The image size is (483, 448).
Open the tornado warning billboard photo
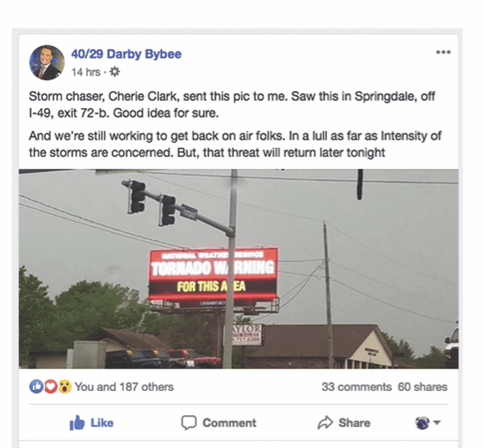pyautogui.click(x=238, y=269)
